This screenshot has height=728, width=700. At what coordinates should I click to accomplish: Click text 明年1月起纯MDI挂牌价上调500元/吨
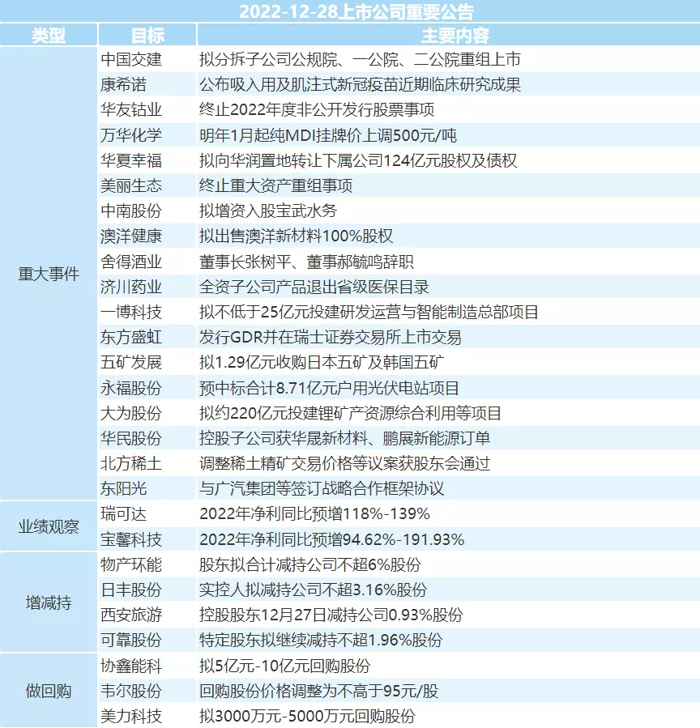click(x=328, y=135)
